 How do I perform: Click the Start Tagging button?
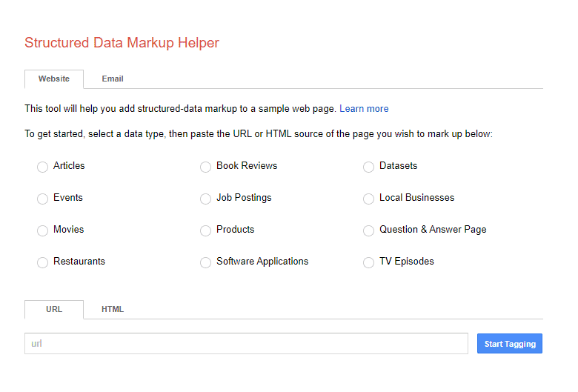click(x=509, y=344)
